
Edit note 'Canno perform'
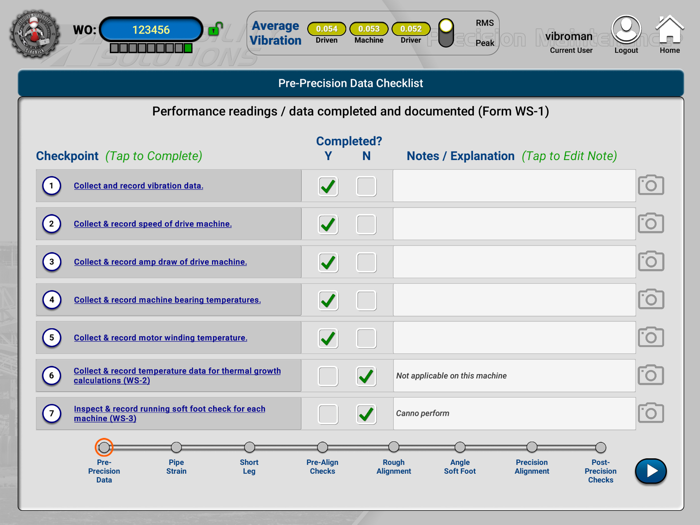pyautogui.click(x=514, y=413)
